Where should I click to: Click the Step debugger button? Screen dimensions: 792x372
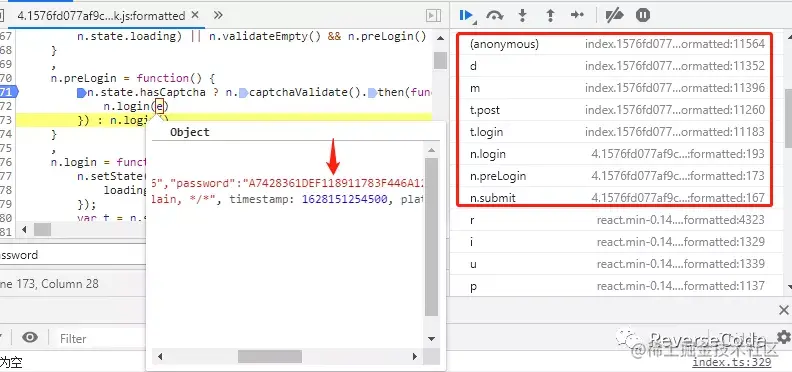click(577, 15)
